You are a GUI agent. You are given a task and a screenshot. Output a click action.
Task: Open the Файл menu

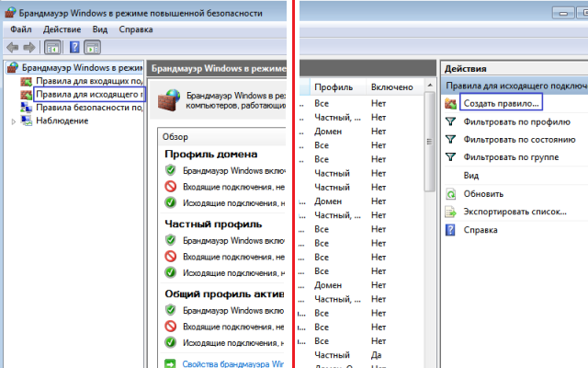click(21, 29)
